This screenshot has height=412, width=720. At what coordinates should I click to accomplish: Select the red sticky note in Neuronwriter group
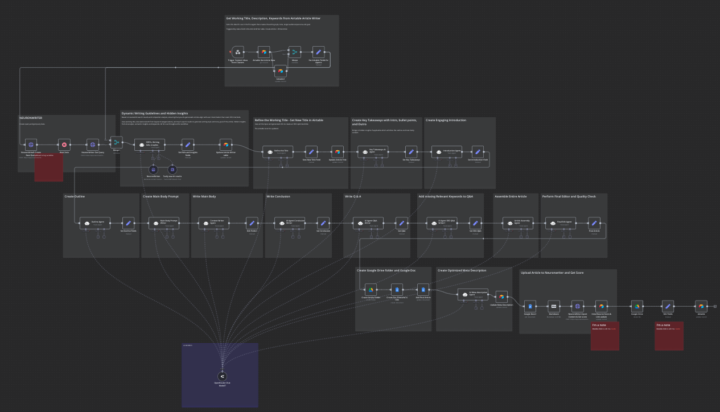coord(49,167)
